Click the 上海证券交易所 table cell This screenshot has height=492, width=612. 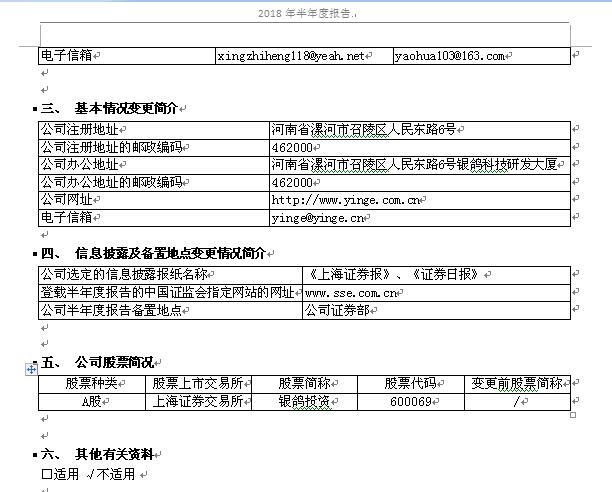[x=196, y=402]
